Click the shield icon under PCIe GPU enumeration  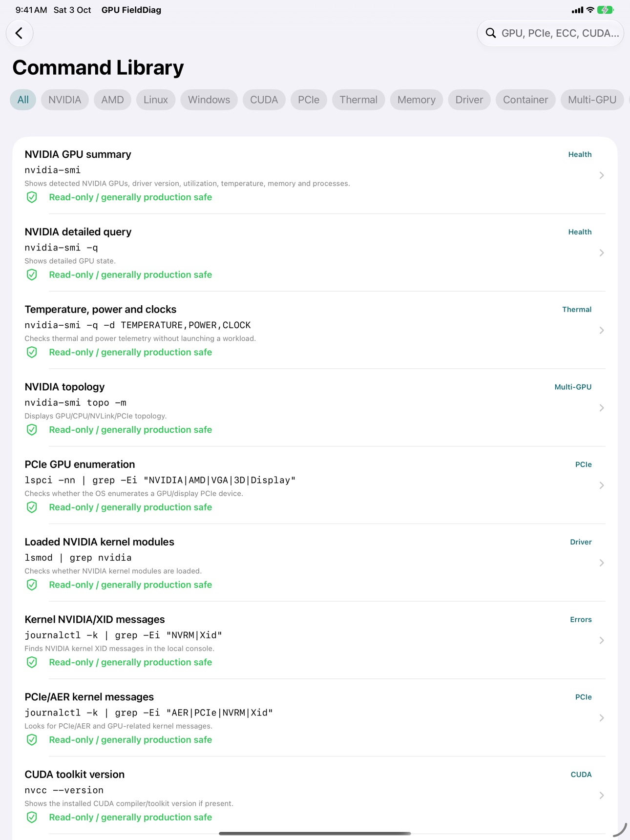[32, 507]
